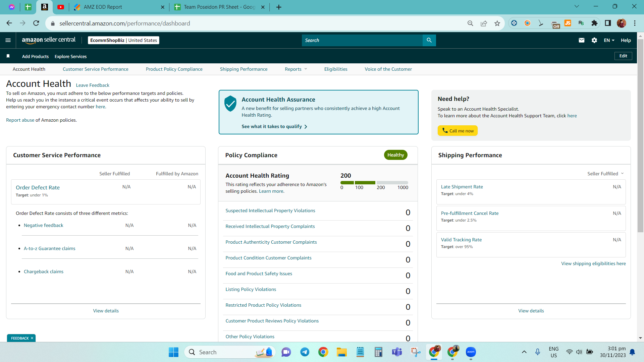Open Listing Policy Violations link
Viewport: 644px width, 362px height.
point(251,289)
